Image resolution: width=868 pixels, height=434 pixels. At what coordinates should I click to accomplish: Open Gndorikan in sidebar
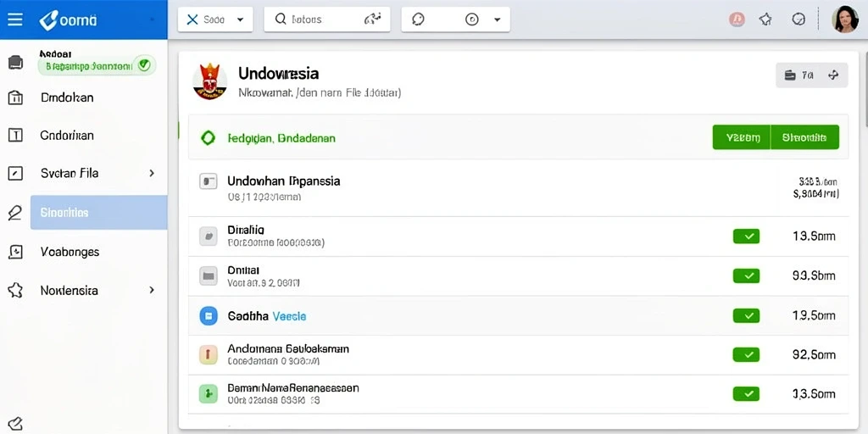coord(67,136)
